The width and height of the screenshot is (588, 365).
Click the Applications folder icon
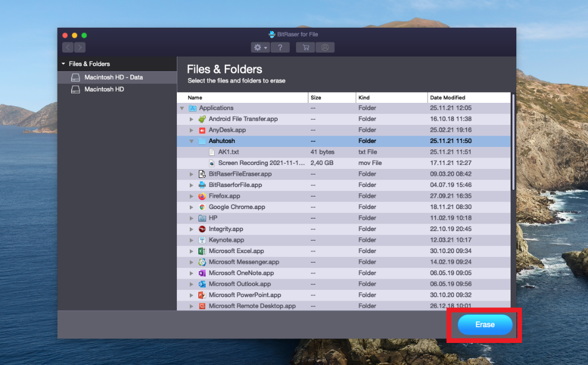[x=193, y=108]
